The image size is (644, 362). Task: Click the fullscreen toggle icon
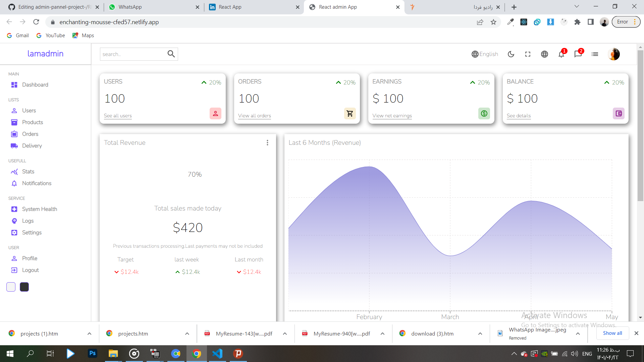tap(528, 54)
